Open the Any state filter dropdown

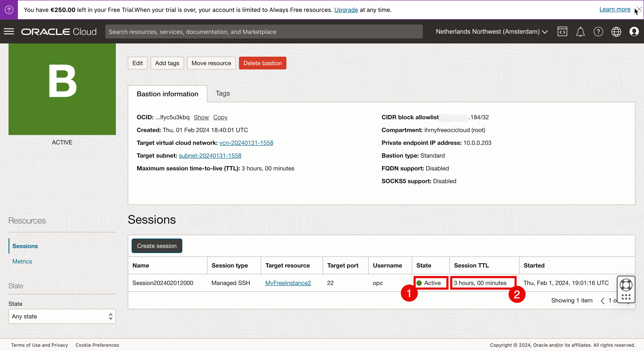coord(62,316)
